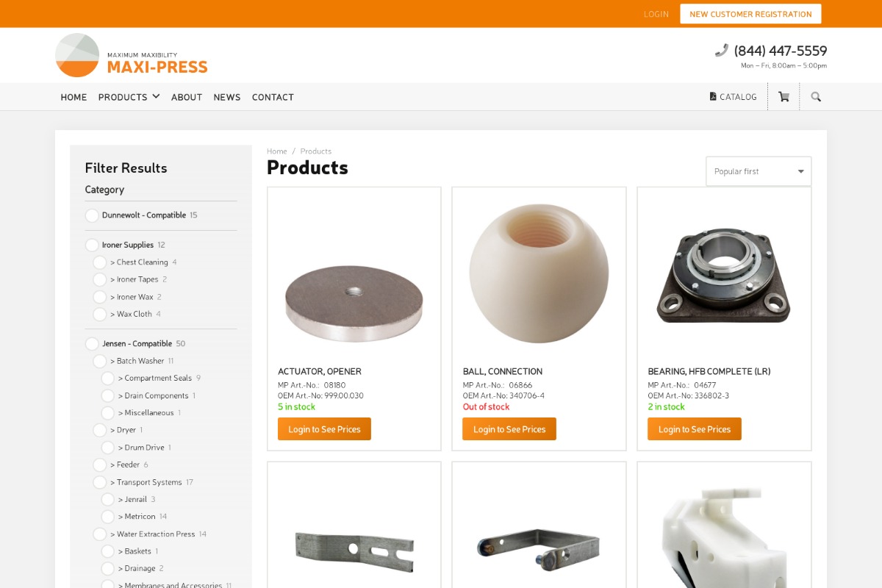This screenshot has height=588, width=882.
Task: Enable the Batch Washer filter
Action: pos(100,361)
